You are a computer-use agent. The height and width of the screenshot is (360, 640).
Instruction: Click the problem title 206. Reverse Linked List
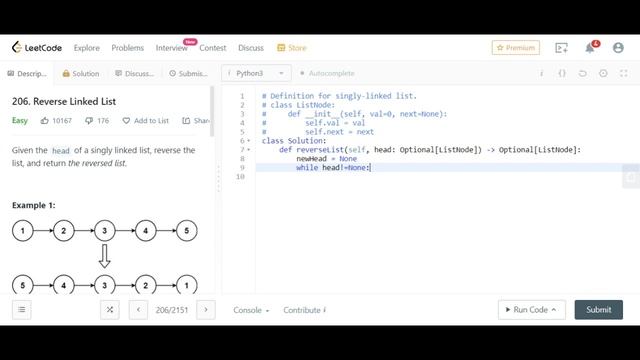pyautogui.click(x=64, y=101)
